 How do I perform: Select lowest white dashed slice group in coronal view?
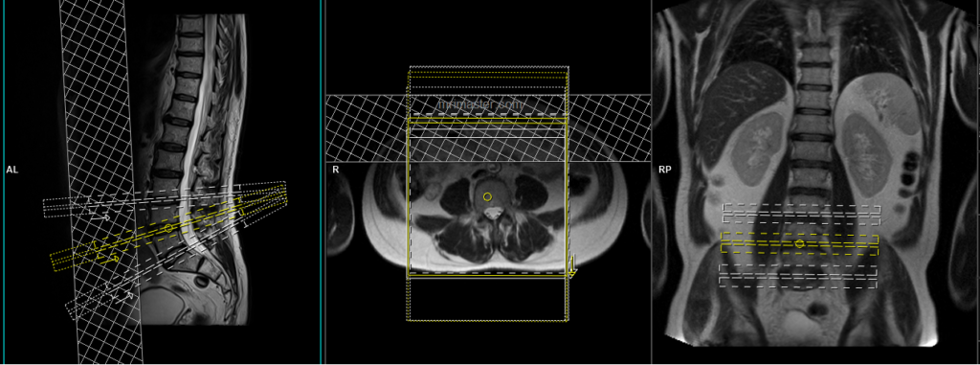(x=798, y=276)
